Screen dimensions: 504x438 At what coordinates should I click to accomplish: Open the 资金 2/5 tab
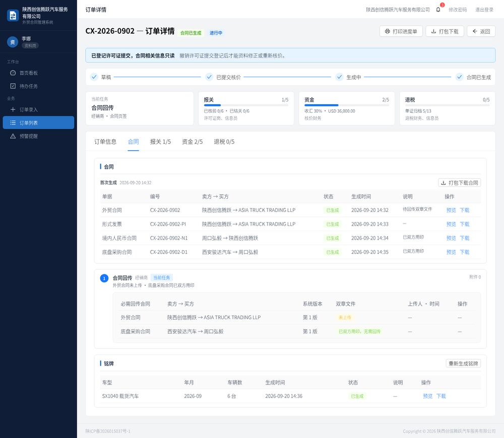tap(192, 141)
